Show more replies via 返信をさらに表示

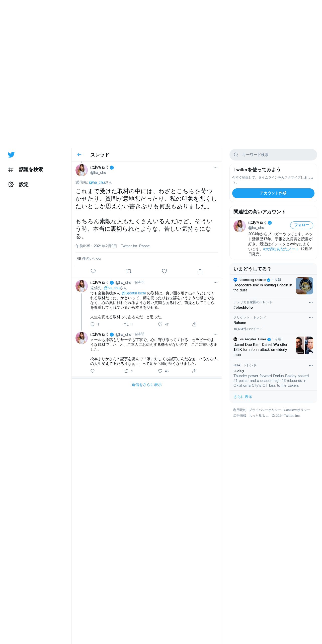point(147,385)
